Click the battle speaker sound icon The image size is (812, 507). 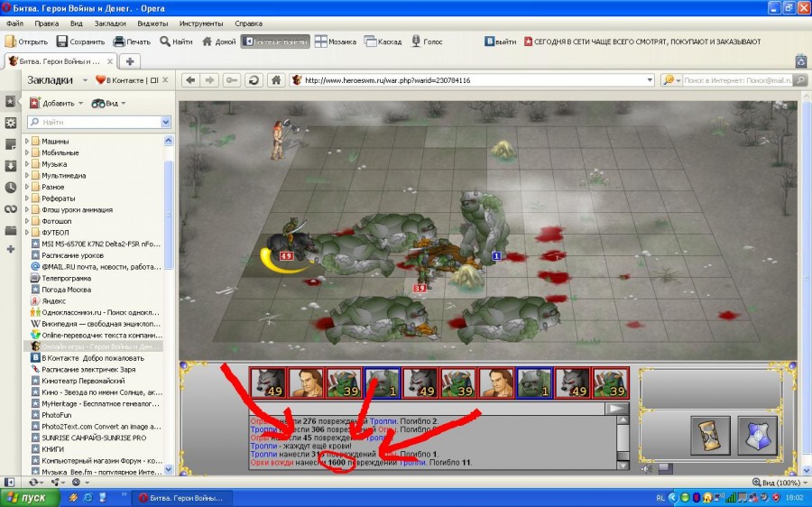click(647, 469)
